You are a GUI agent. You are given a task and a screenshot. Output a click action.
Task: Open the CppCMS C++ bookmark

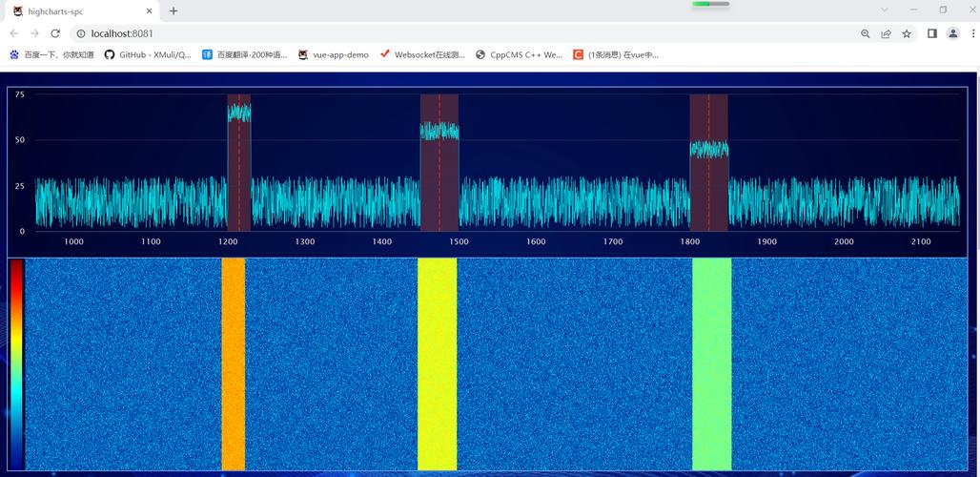(520, 55)
